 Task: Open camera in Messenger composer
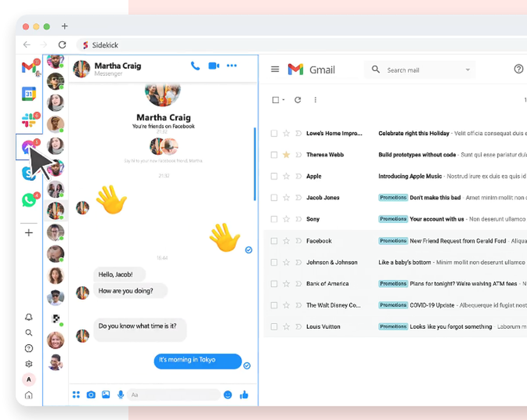click(x=91, y=395)
